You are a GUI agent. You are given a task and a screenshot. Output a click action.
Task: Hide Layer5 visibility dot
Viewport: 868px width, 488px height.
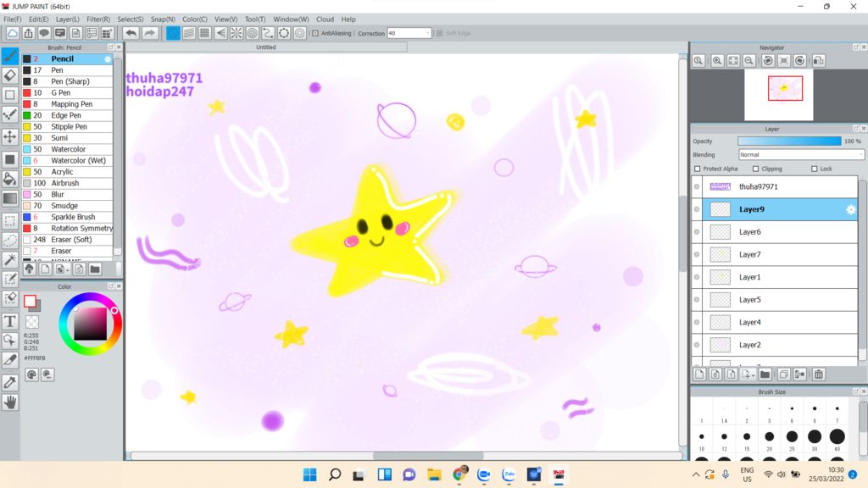697,300
